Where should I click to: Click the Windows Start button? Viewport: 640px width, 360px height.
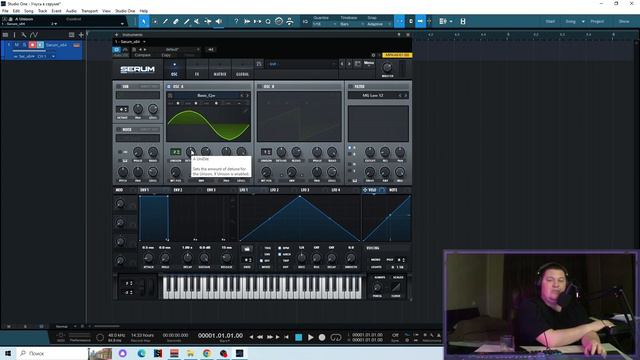pyautogui.click(x=7, y=353)
